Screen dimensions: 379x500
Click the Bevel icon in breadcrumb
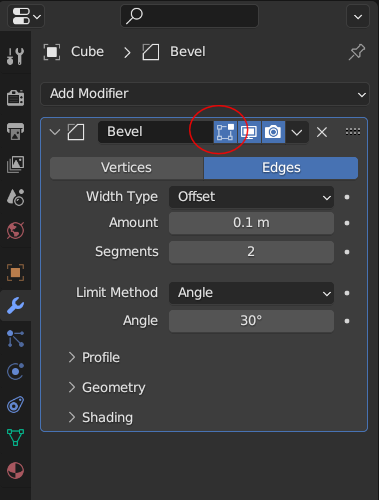click(151, 52)
